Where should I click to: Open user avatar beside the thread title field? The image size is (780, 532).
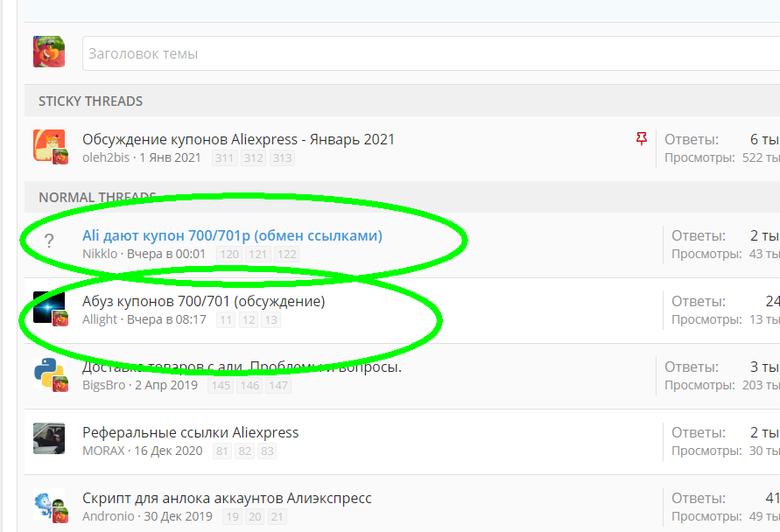[x=49, y=52]
